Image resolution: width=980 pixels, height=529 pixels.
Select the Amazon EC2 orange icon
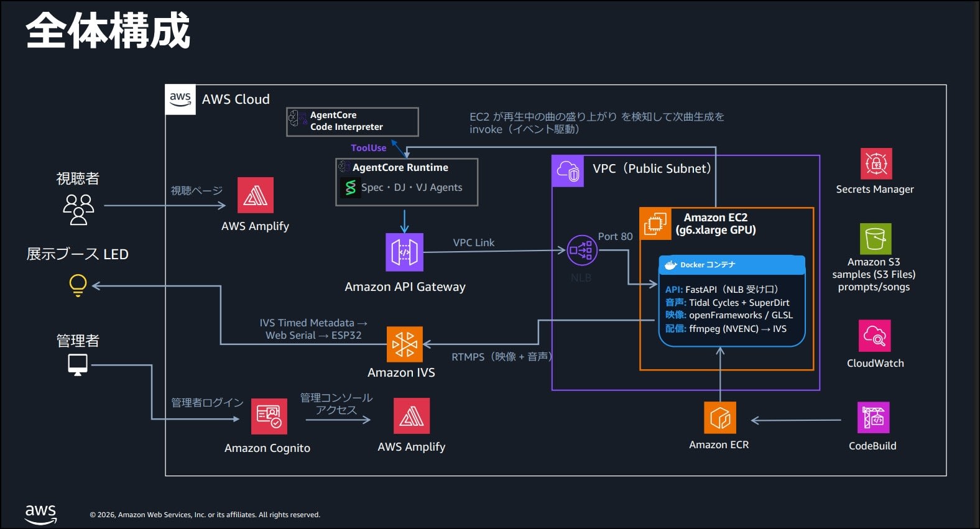click(x=655, y=224)
